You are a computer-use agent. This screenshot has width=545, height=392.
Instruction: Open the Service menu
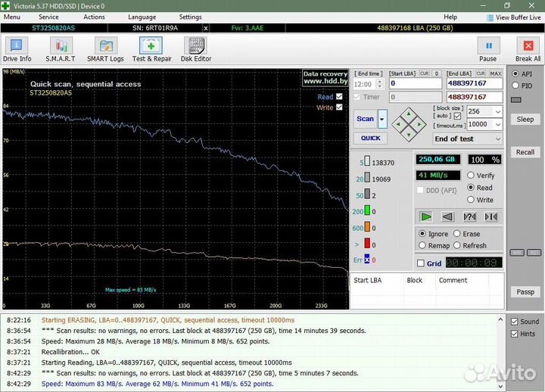[x=48, y=17]
